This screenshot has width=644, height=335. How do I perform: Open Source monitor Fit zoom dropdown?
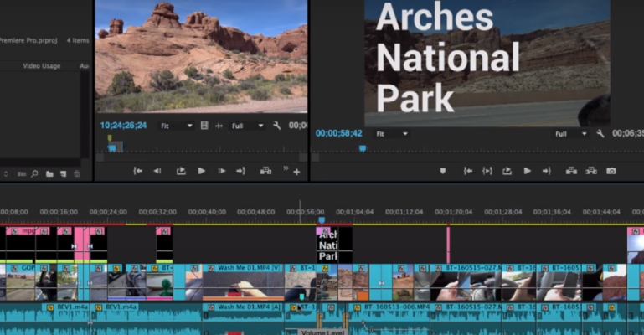[x=176, y=126]
